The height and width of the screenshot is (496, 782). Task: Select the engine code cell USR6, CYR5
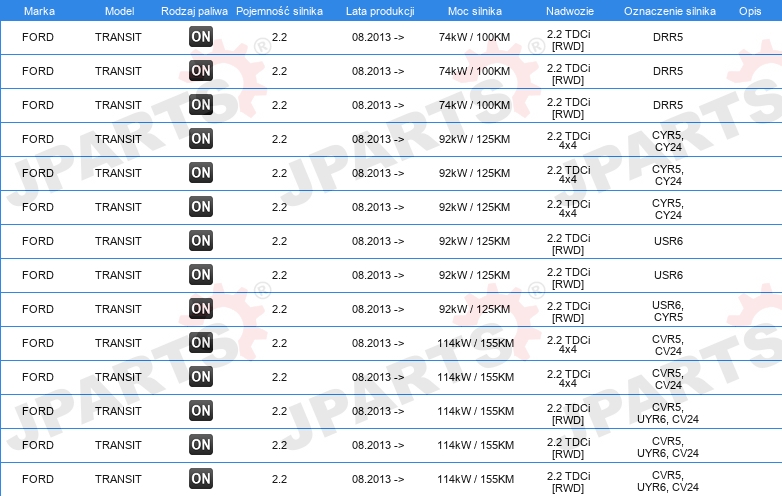tap(668, 311)
